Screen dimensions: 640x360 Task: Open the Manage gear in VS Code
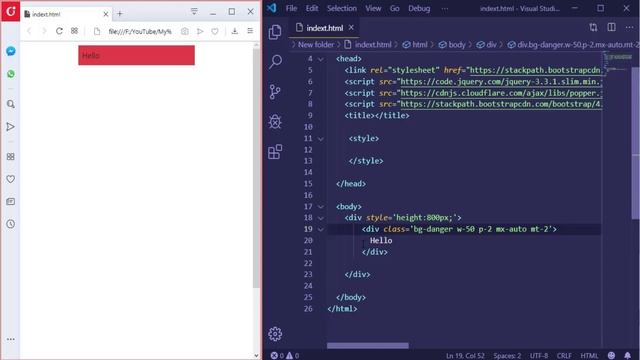(275, 334)
